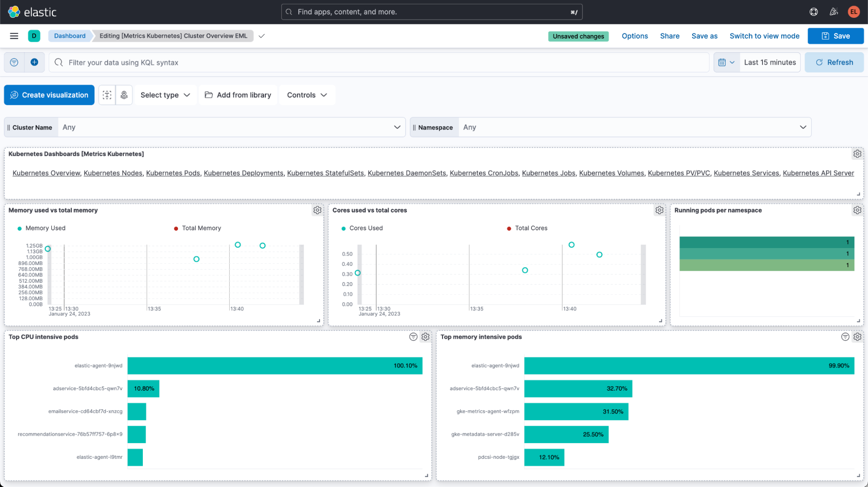This screenshot has height=487, width=868.
Task: Click the Kubernetes Pods dashboard link
Action: tap(174, 173)
